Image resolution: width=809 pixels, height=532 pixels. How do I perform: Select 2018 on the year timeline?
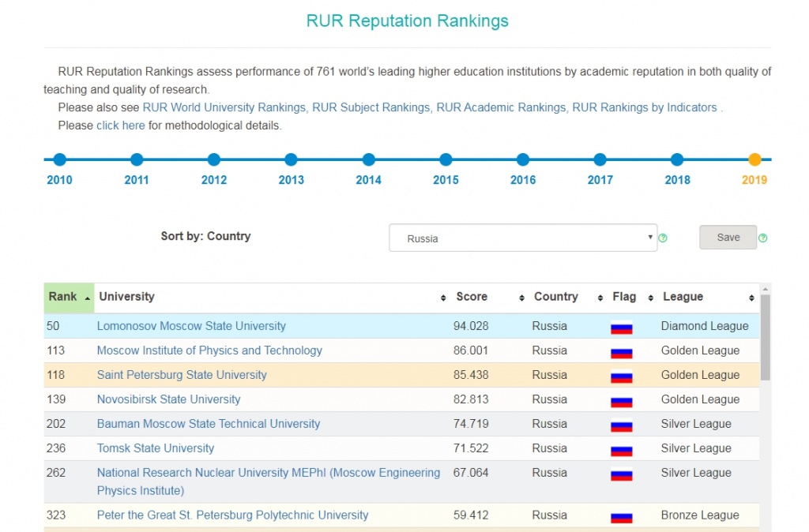point(677,159)
